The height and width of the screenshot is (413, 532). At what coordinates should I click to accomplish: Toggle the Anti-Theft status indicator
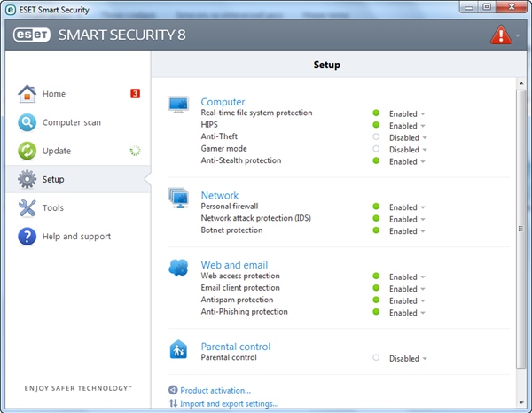click(x=376, y=137)
